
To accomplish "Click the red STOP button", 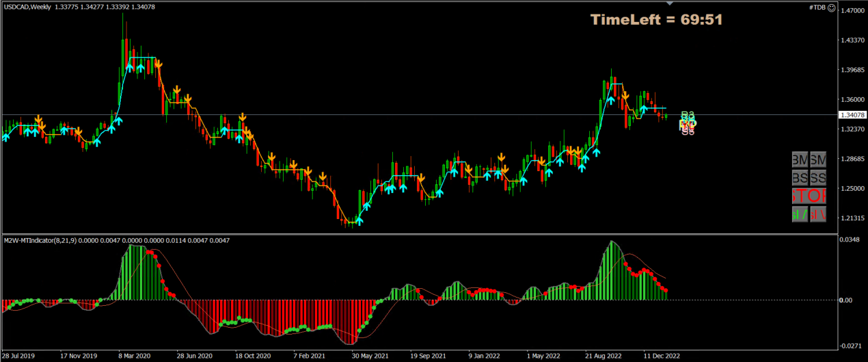I will tap(809, 196).
